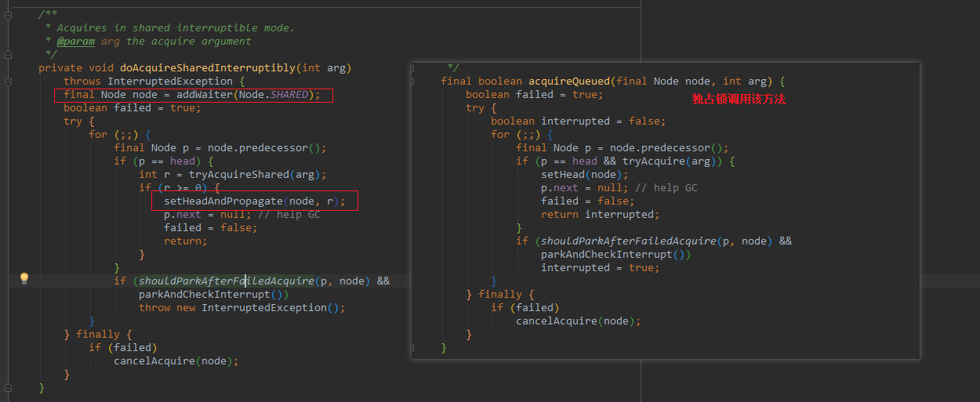The image size is (980, 402).
Task: Click the yellow lightbulb intention icon
Action: [x=24, y=279]
